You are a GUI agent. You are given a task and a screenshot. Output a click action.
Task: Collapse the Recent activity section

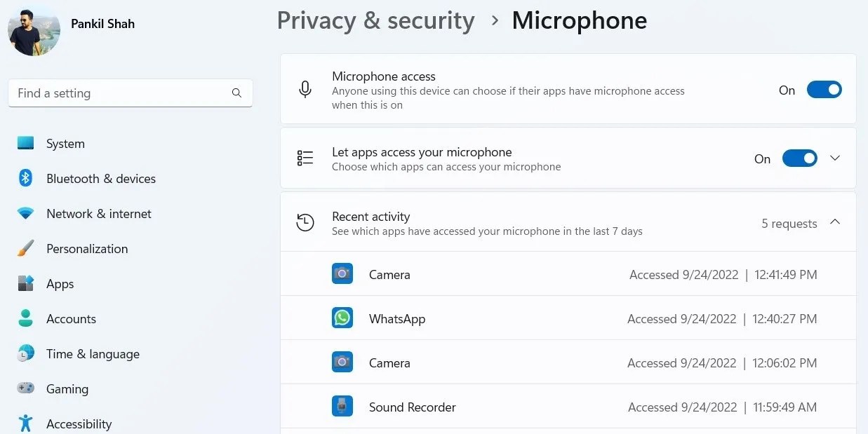click(x=834, y=221)
